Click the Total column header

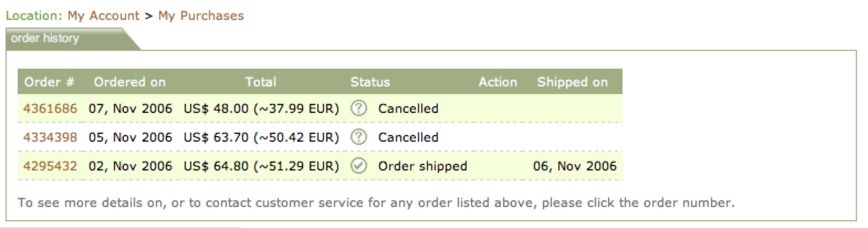tap(260, 82)
